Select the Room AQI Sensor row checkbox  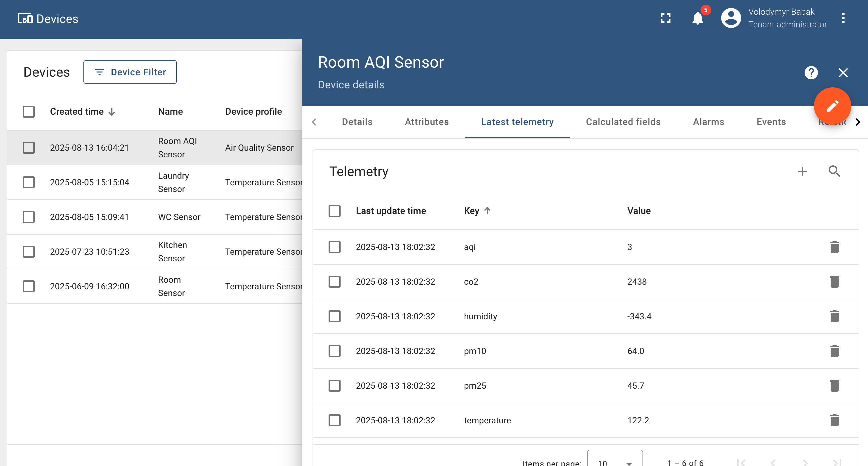pyautogui.click(x=29, y=147)
